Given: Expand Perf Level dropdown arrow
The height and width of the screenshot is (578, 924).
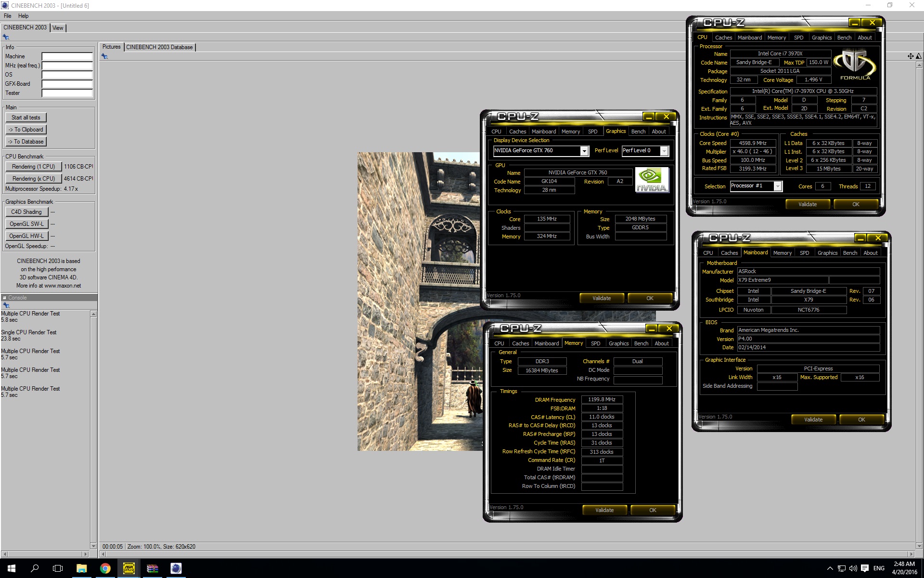Looking at the screenshot, I should pyautogui.click(x=664, y=151).
